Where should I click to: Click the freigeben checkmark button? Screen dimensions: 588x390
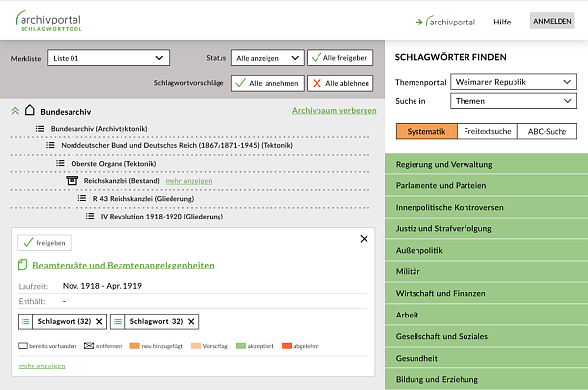44,243
